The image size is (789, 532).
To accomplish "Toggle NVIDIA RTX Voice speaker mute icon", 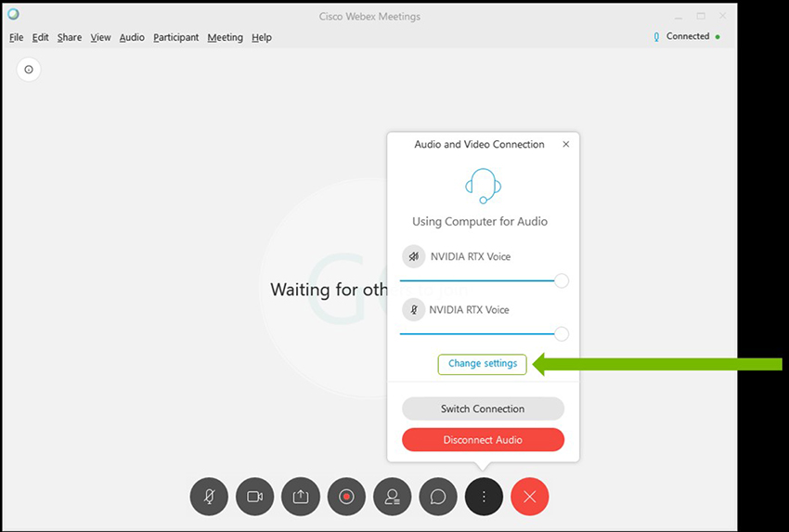I will click(x=414, y=256).
